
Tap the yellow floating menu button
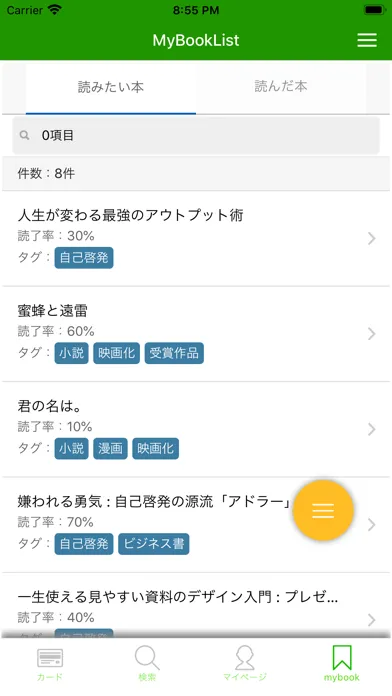click(x=323, y=510)
